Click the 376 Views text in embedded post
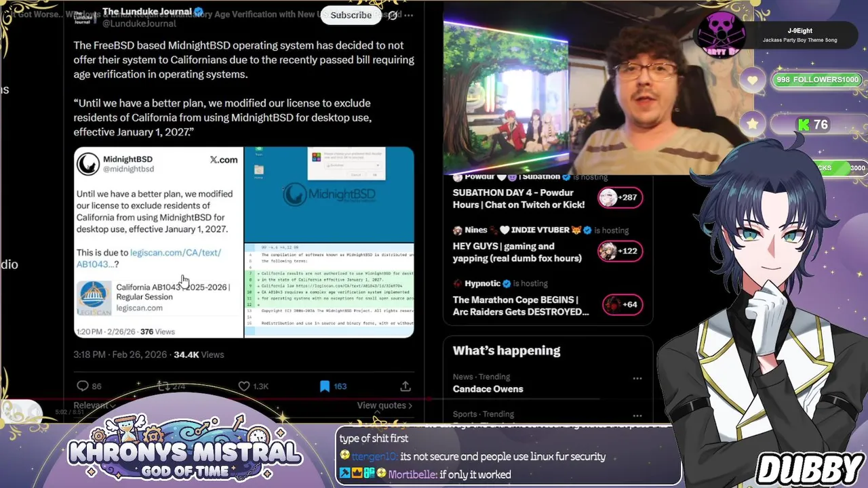 point(157,331)
